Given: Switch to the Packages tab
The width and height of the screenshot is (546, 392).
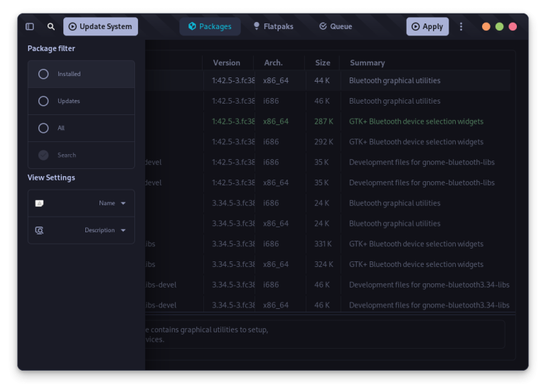Looking at the screenshot, I should pyautogui.click(x=210, y=27).
